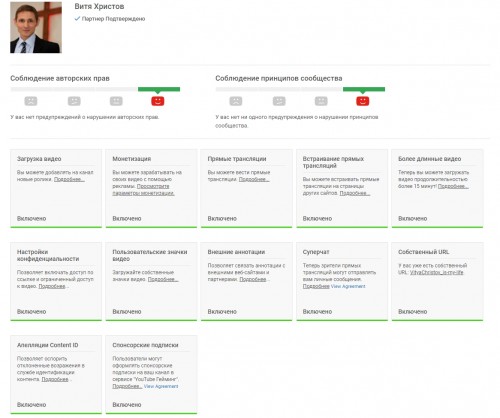Screen dimensions: 500x418
Task: Click the third gray face under copyright status
Action: (116, 101)
